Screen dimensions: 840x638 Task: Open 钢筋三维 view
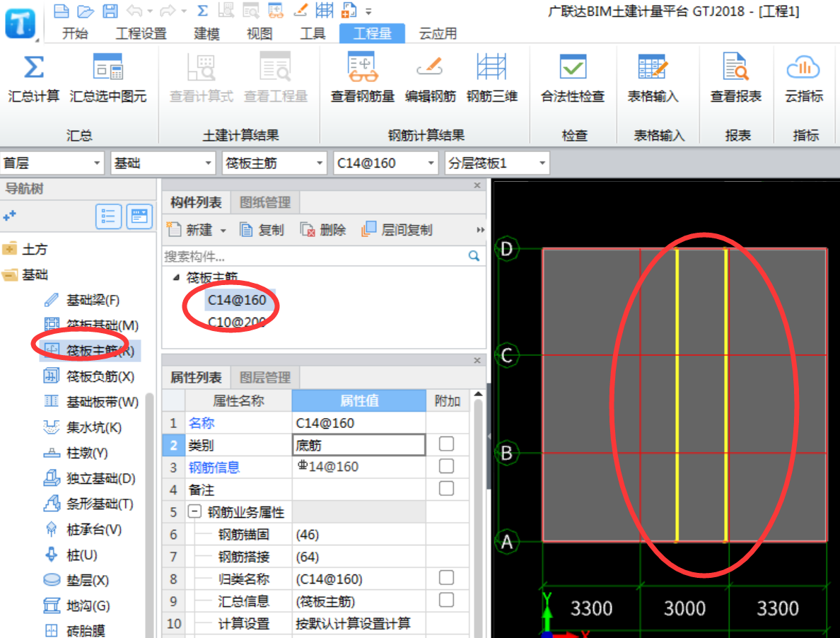(492, 79)
